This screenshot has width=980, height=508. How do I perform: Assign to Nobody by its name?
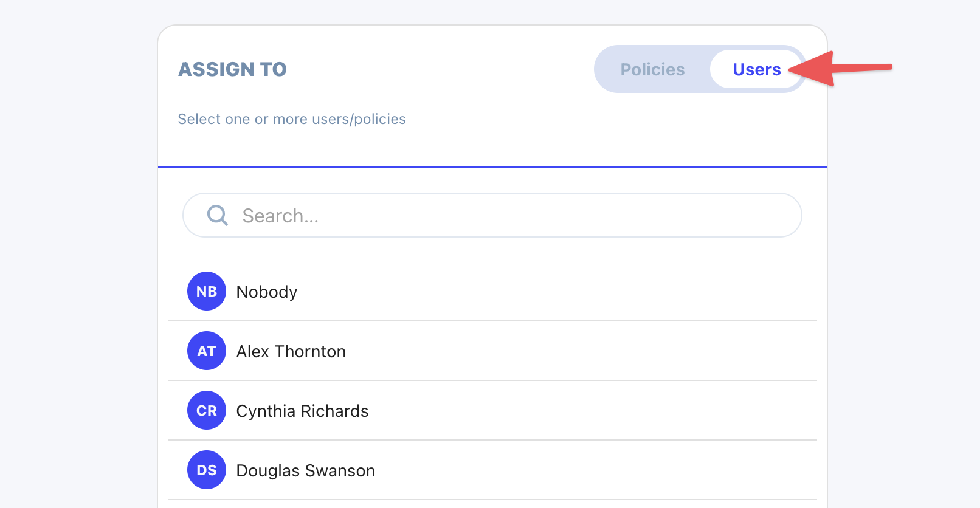point(267,292)
